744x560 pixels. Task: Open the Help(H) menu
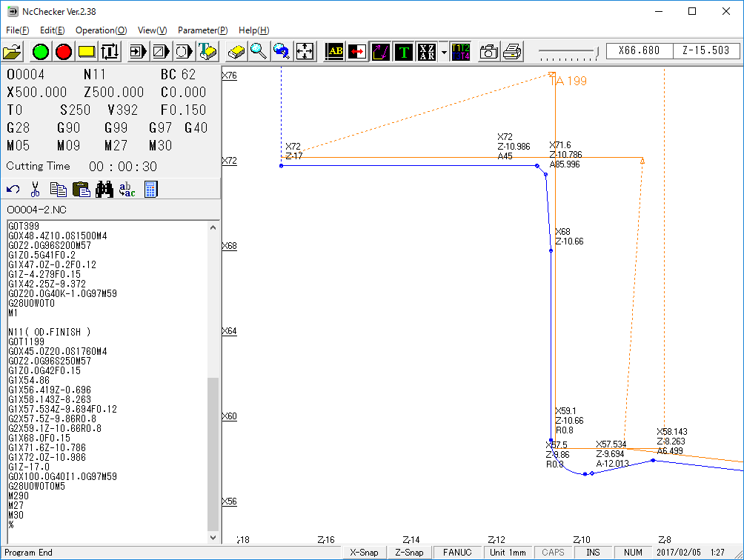point(254,30)
